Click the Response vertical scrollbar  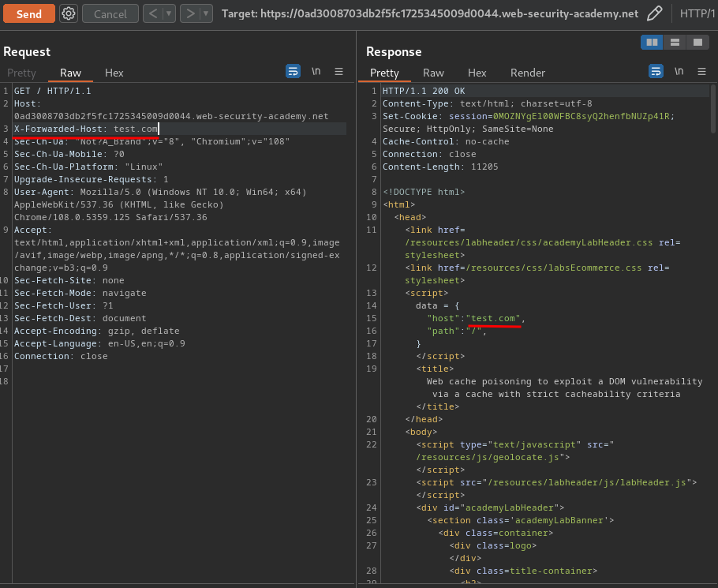coord(713,108)
